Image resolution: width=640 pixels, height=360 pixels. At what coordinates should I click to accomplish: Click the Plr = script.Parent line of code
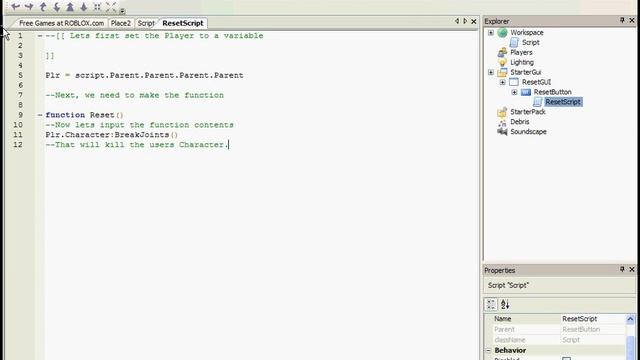coord(144,76)
